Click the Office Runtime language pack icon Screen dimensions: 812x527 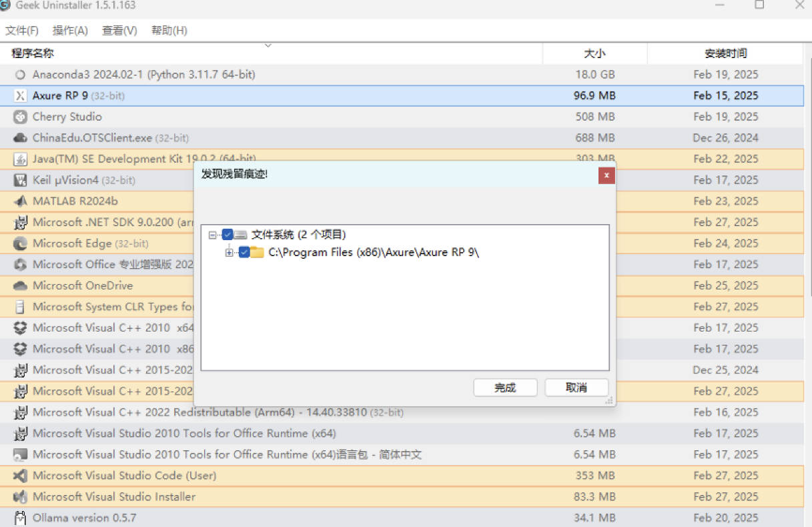click(20, 455)
